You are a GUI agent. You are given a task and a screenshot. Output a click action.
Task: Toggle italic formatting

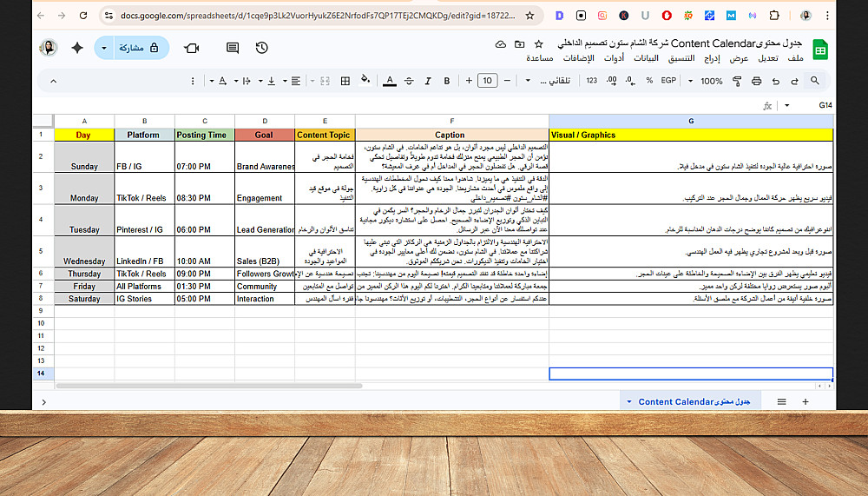428,81
